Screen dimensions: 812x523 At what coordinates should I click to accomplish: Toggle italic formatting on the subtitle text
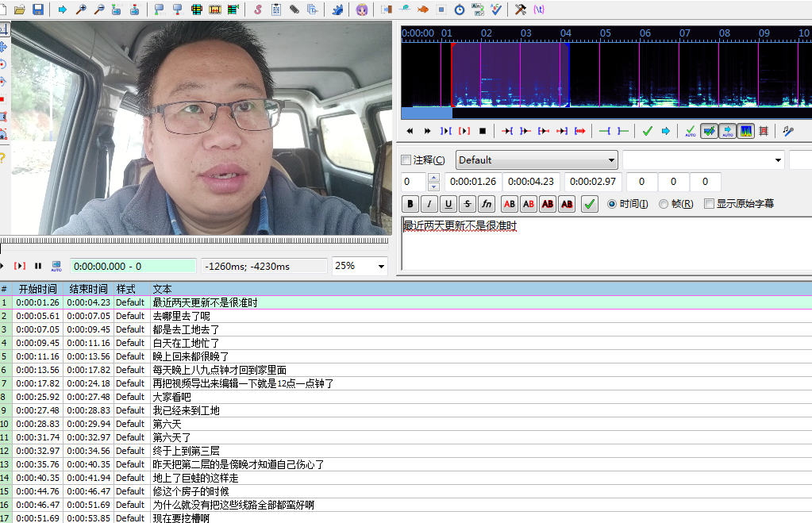(x=429, y=204)
